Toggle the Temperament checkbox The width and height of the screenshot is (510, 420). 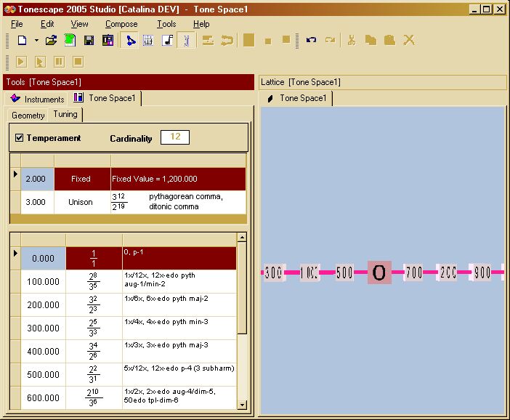coord(19,137)
